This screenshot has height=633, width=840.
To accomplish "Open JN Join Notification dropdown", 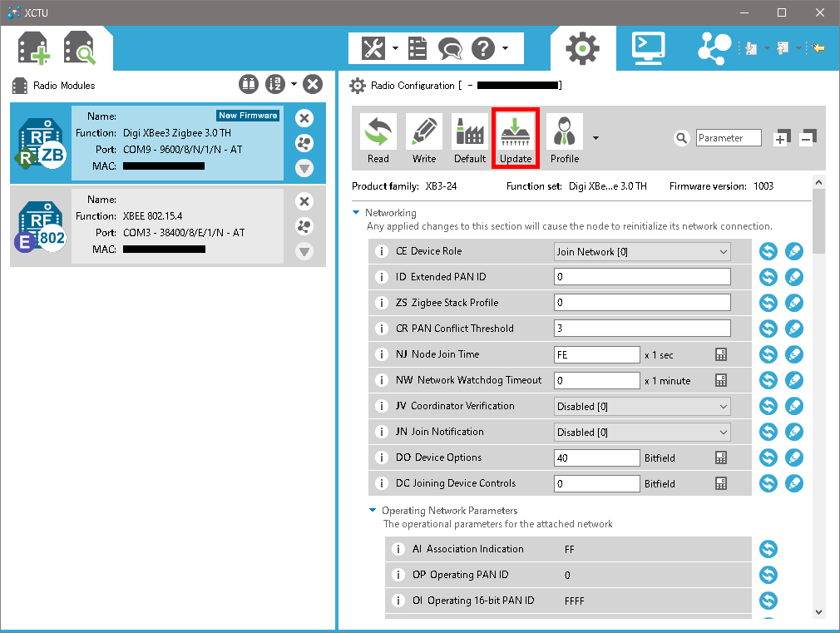I will coord(642,432).
